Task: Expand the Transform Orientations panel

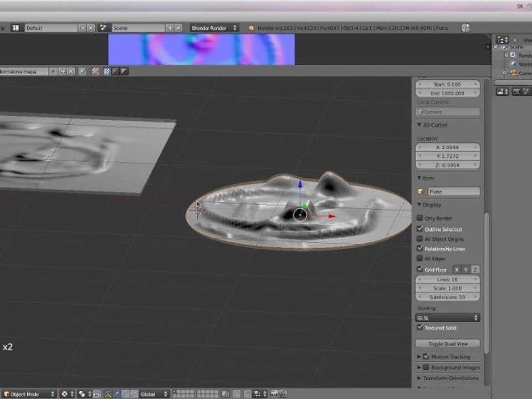Action: (x=419, y=378)
